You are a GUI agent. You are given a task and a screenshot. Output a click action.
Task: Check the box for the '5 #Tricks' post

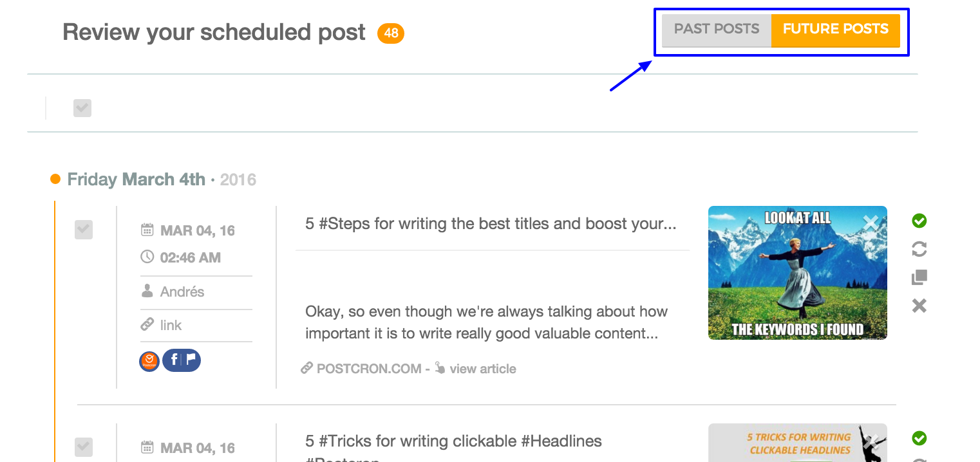pyautogui.click(x=84, y=447)
